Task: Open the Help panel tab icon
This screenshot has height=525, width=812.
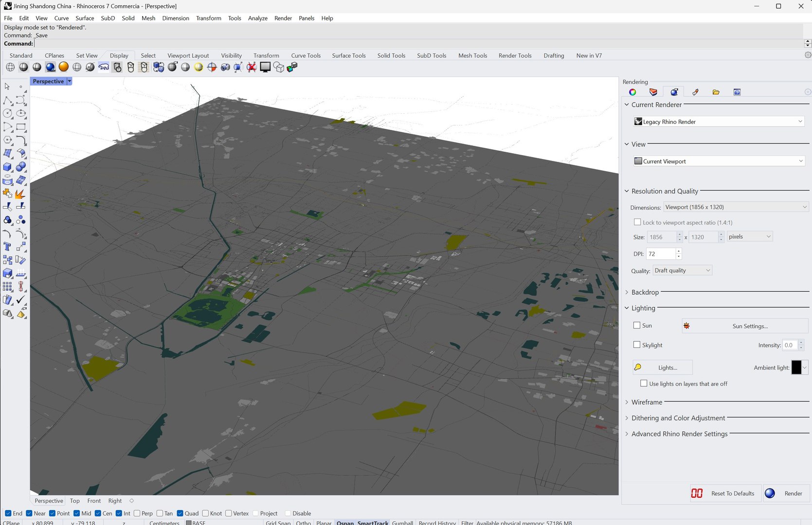Action: (737, 92)
